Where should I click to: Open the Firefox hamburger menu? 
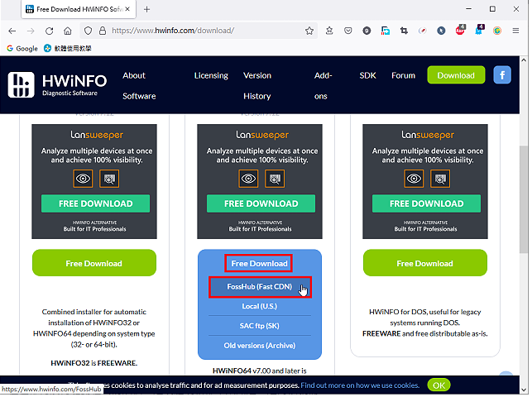(x=515, y=31)
